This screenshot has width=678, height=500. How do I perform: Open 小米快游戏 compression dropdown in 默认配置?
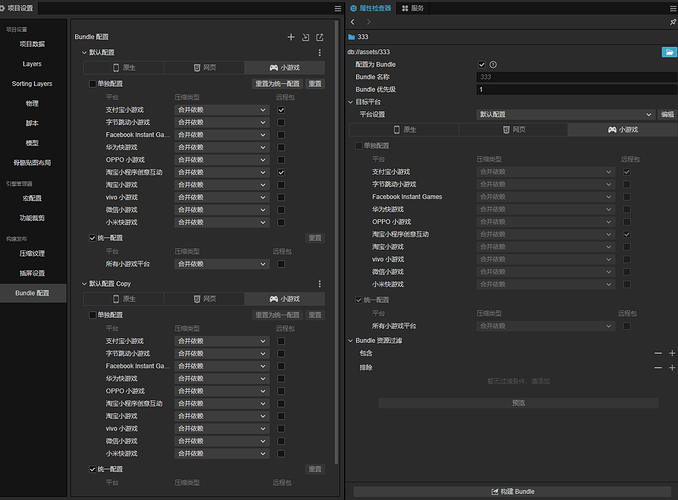[x=222, y=222]
